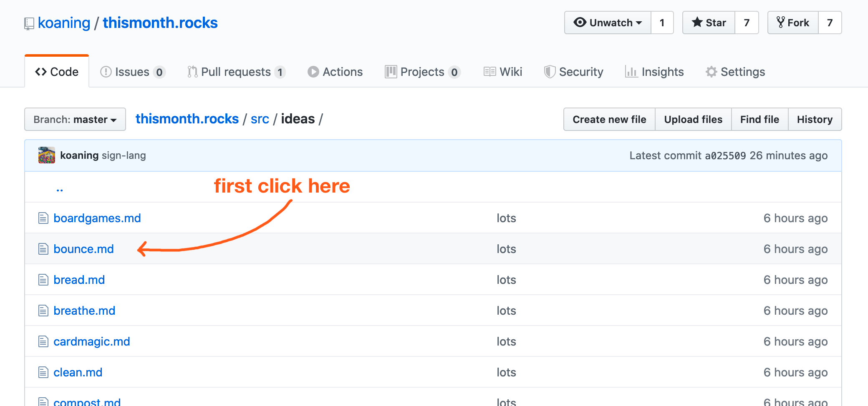Viewport: 868px width, 406px height.
Task: Click the koaning author name in commit bar
Action: [79, 155]
